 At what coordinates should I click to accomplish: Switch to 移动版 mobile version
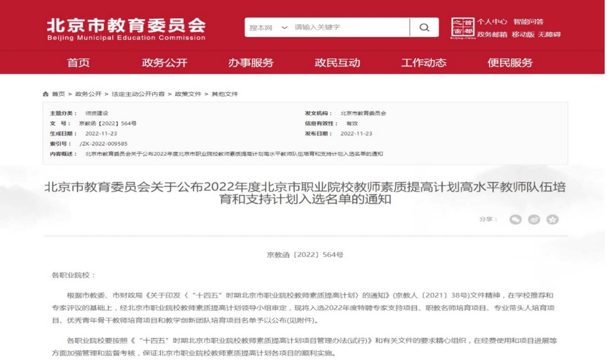click(x=523, y=35)
